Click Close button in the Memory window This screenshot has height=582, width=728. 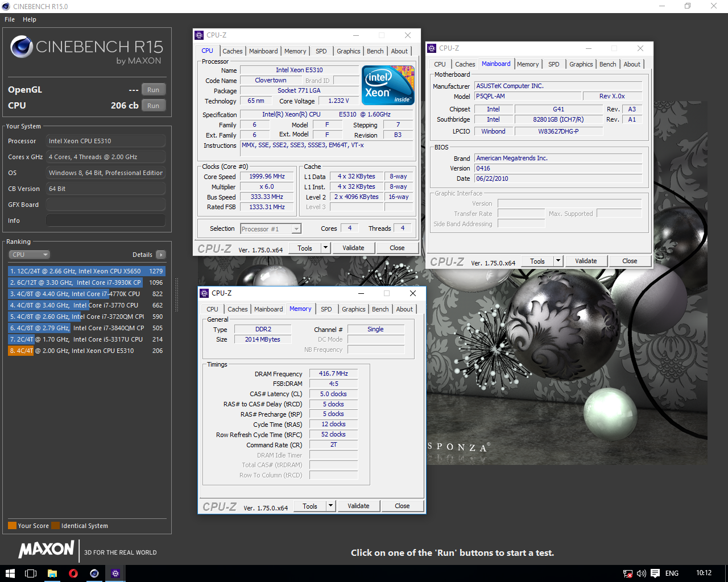click(x=402, y=506)
